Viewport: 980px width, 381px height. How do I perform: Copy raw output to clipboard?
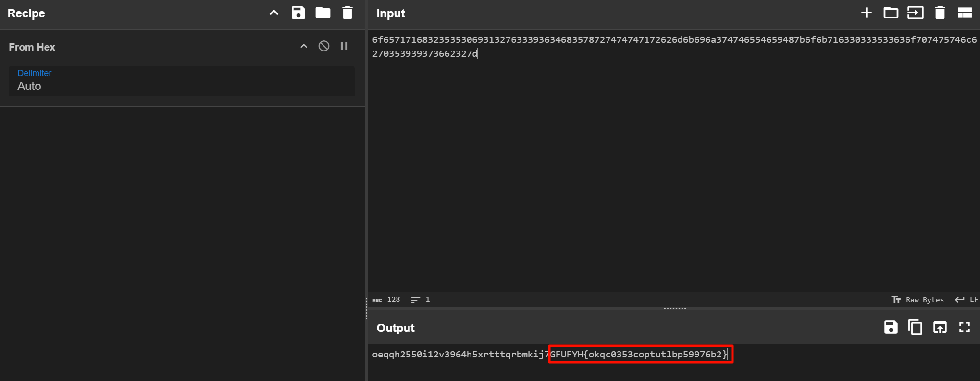(x=915, y=328)
